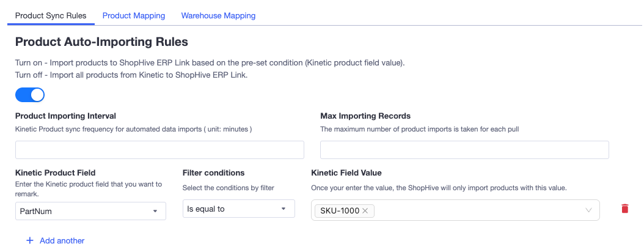Turn off the Product Auto-Importing Rules switch
The image size is (644, 252).
tap(30, 95)
